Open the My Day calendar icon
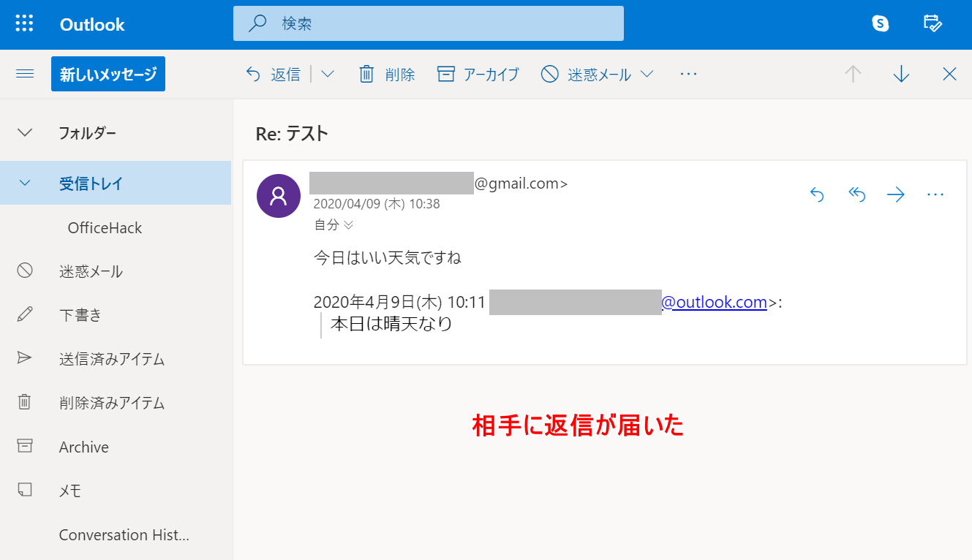Viewport: 972px width, 560px height. pos(933,23)
